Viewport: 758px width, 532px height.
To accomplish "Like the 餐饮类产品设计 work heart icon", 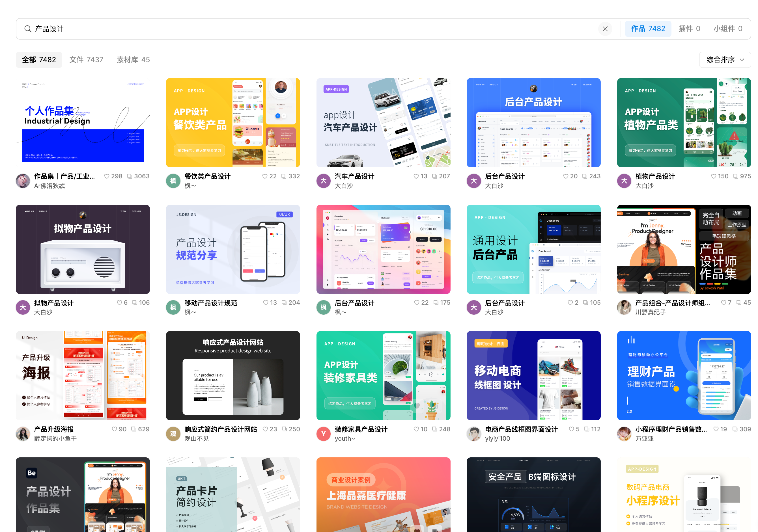I will tap(264, 176).
